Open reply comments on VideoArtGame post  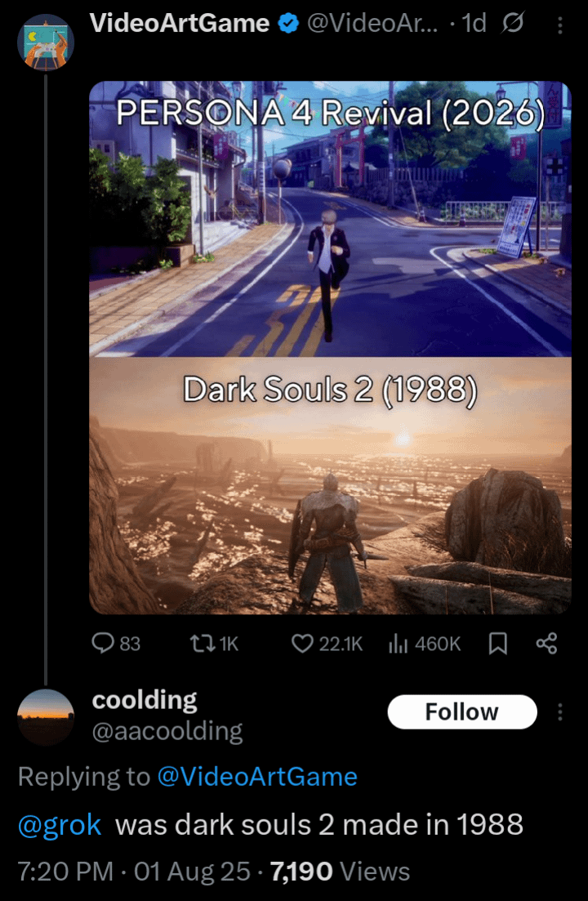(x=116, y=643)
